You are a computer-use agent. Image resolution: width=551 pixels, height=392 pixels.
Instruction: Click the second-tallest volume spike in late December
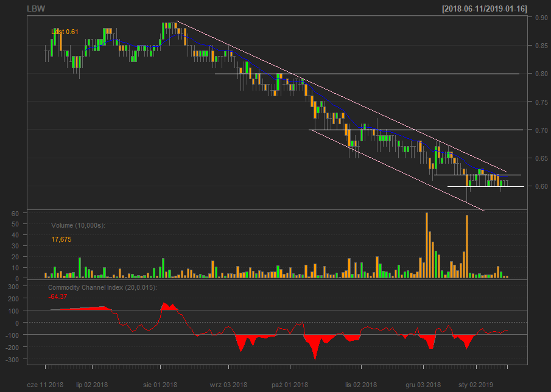[467, 247]
